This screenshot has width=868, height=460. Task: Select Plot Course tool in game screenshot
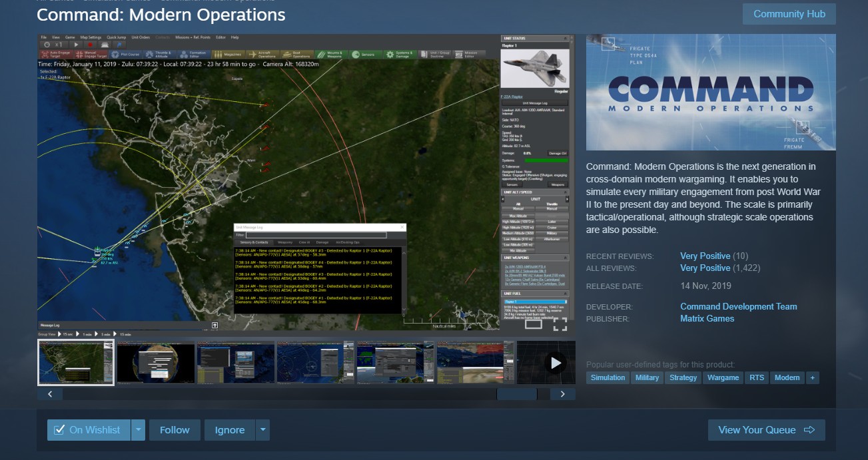point(126,54)
